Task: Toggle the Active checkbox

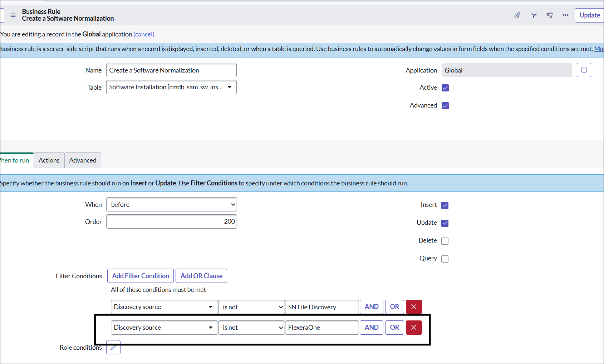Action: tap(445, 88)
